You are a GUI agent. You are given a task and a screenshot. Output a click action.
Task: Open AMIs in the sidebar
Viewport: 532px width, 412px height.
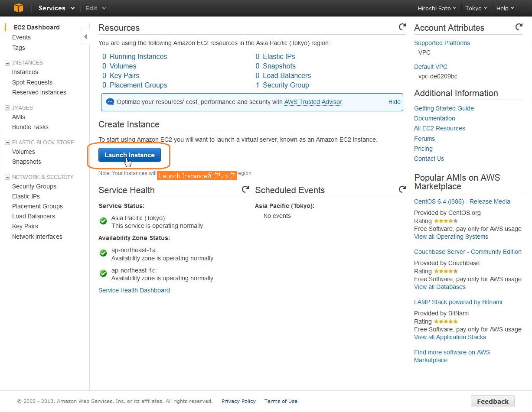[x=19, y=117]
